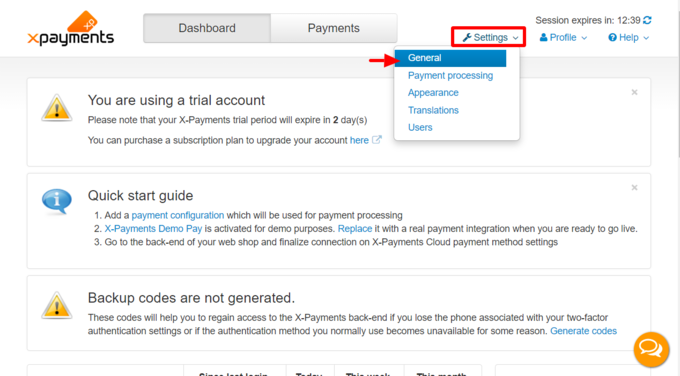Click the backup codes warning triangle icon
Image resolution: width=680 pixels, height=376 pixels.
click(57, 305)
